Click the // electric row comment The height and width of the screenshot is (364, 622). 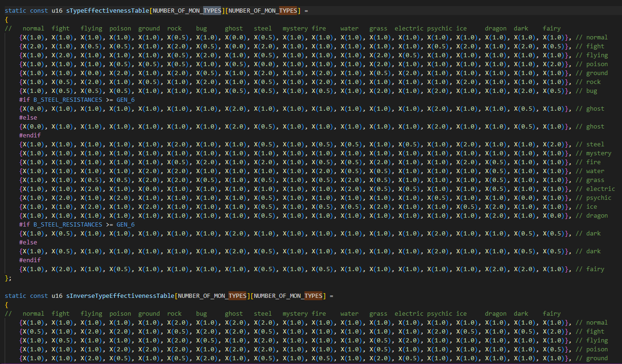pos(595,189)
